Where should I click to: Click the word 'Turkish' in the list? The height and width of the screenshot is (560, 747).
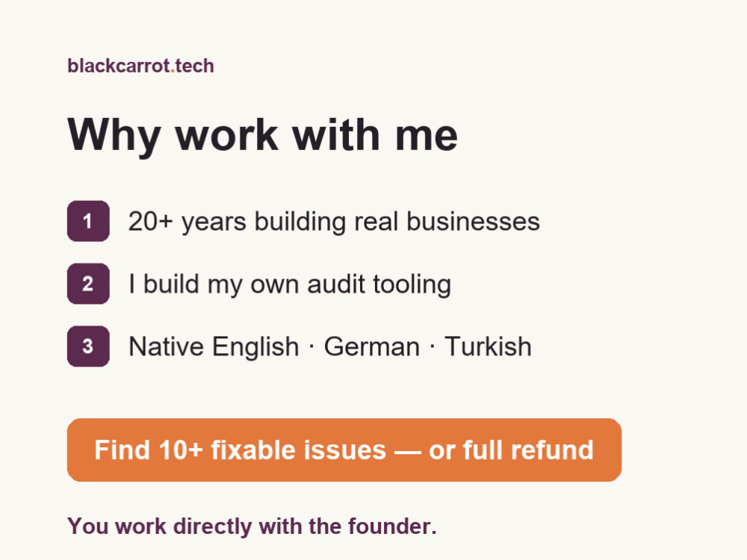pos(488,346)
